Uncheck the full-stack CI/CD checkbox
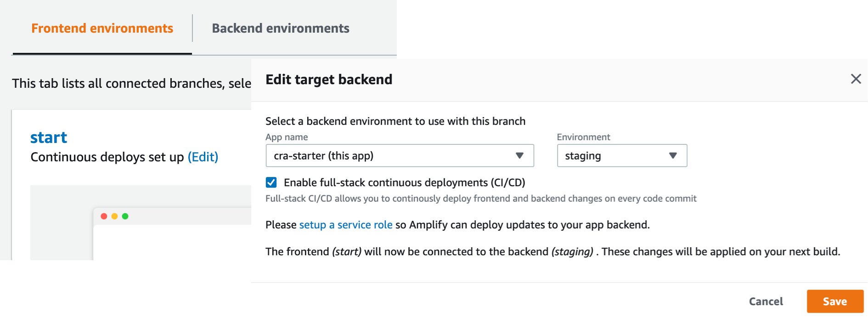Screen dimensions: 868x319 tap(271, 182)
